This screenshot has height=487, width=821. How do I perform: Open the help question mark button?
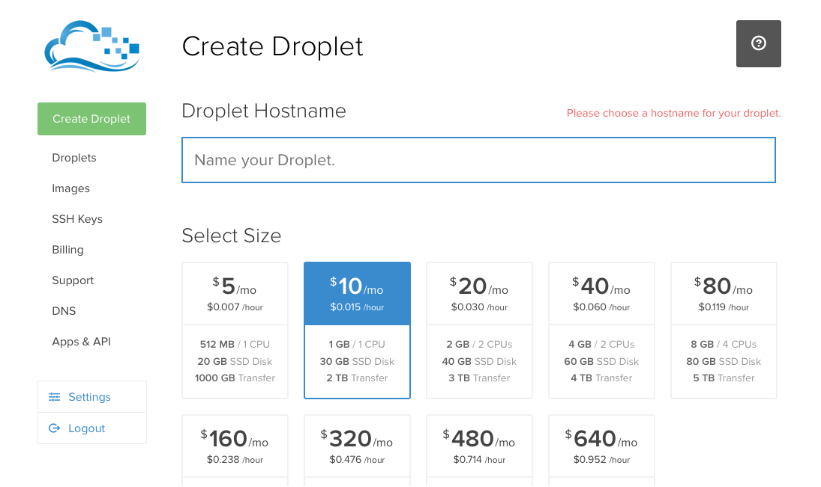tap(758, 43)
